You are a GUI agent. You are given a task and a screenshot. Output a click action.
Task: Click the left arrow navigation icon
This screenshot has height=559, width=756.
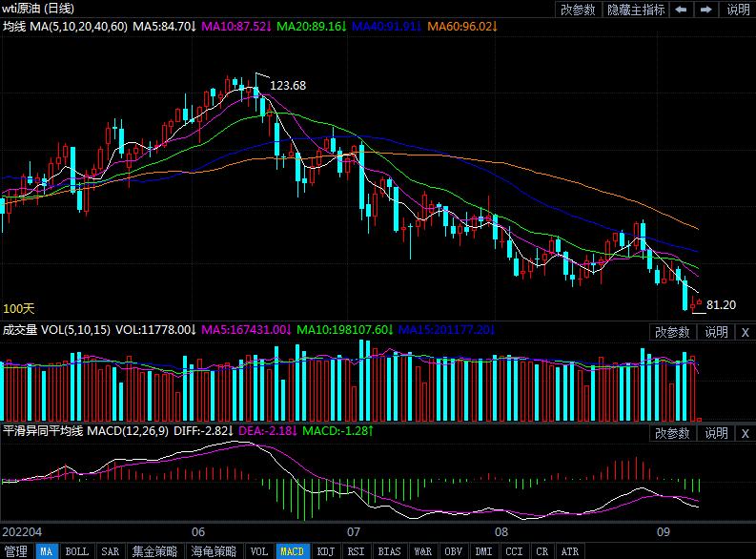coord(682,10)
